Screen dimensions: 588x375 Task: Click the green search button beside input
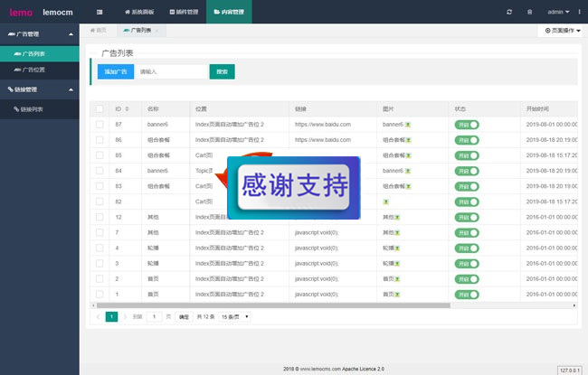click(x=222, y=71)
